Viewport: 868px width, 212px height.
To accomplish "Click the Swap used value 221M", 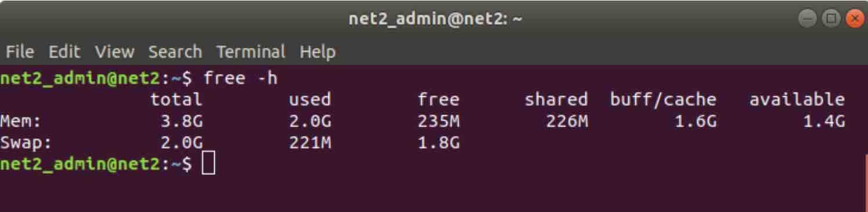I will pos(310,142).
